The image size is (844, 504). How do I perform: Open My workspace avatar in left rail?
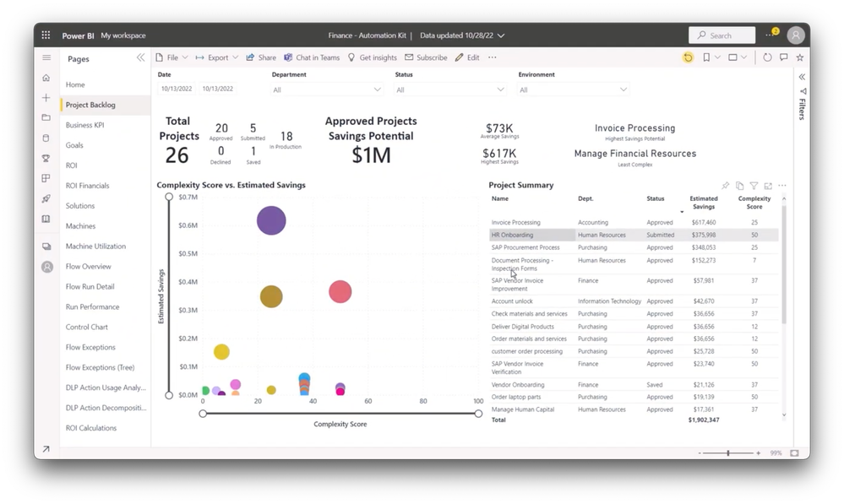coord(47,267)
